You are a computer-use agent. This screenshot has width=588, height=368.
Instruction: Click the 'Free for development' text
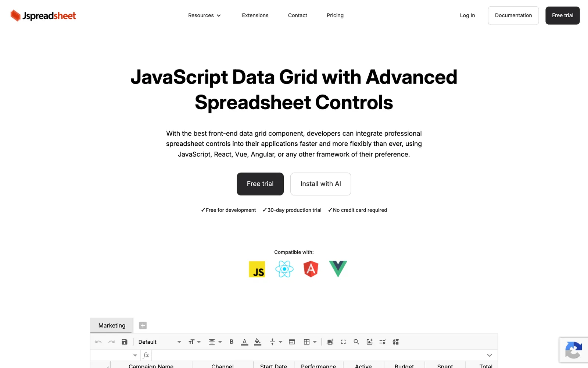tap(231, 210)
